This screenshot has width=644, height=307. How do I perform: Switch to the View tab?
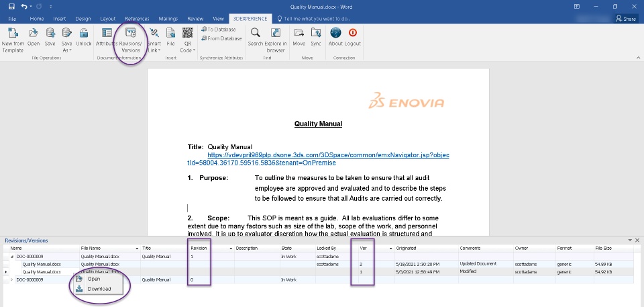click(218, 19)
